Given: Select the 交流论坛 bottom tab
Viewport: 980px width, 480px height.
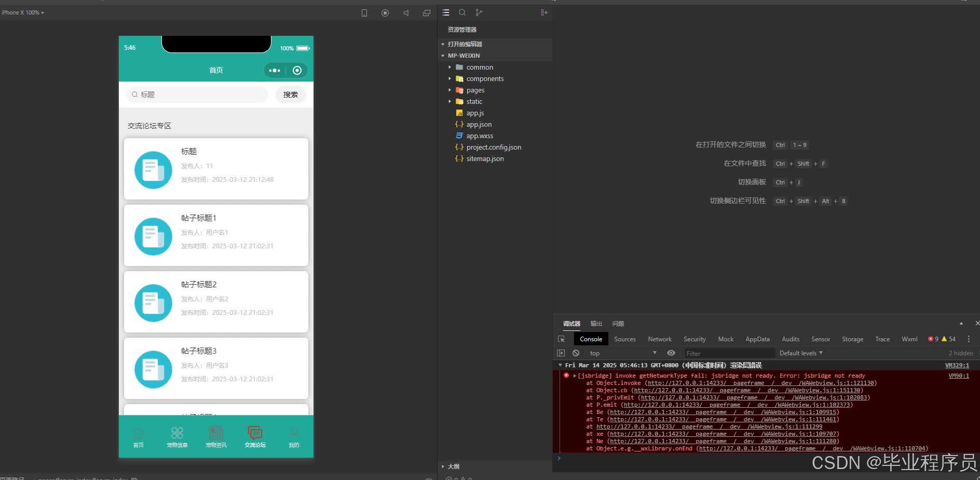Looking at the screenshot, I should point(255,437).
